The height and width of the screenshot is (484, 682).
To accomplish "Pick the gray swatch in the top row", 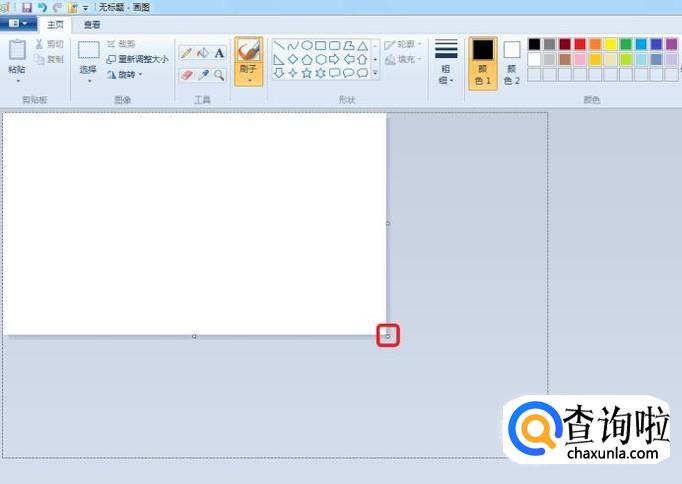I will click(x=549, y=44).
